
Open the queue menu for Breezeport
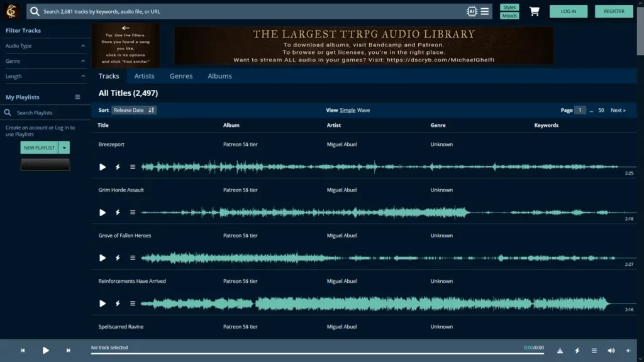[132, 167]
